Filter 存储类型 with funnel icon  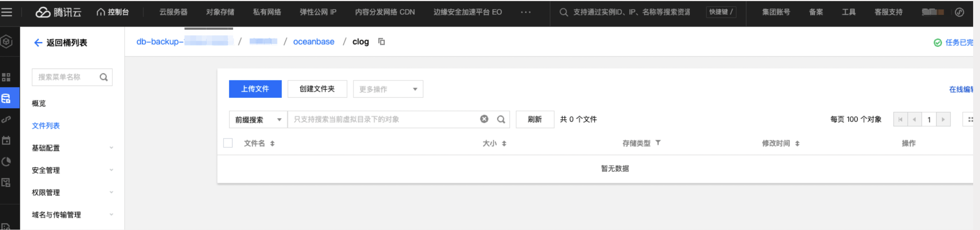click(658, 143)
